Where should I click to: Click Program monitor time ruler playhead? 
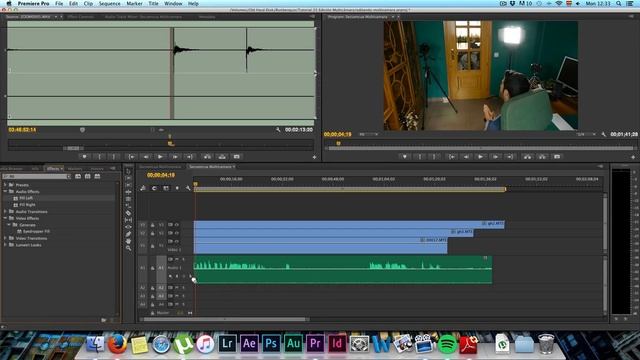(338, 143)
